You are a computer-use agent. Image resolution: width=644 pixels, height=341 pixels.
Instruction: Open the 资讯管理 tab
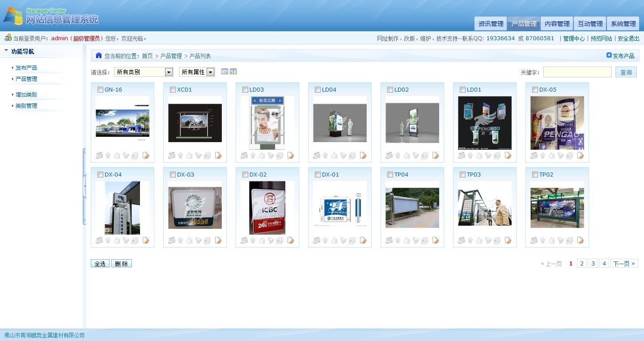click(x=491, y=24)
